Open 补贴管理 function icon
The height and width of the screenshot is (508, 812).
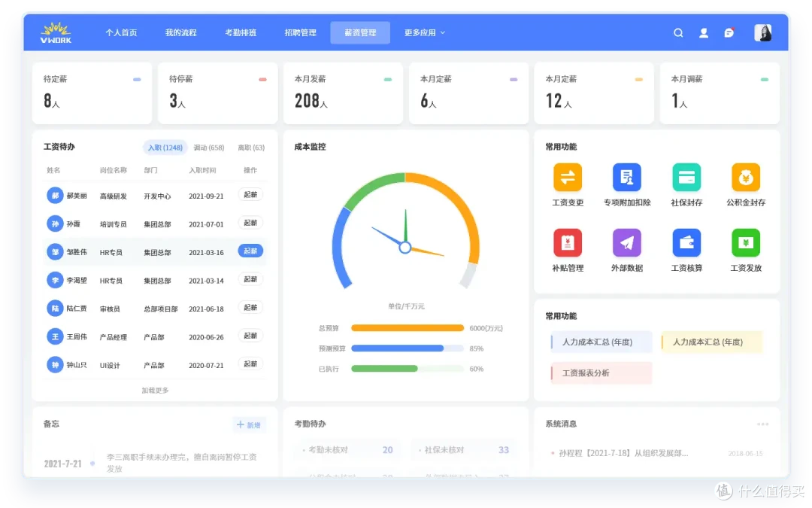pyautogui.click(x=568, y=242)
